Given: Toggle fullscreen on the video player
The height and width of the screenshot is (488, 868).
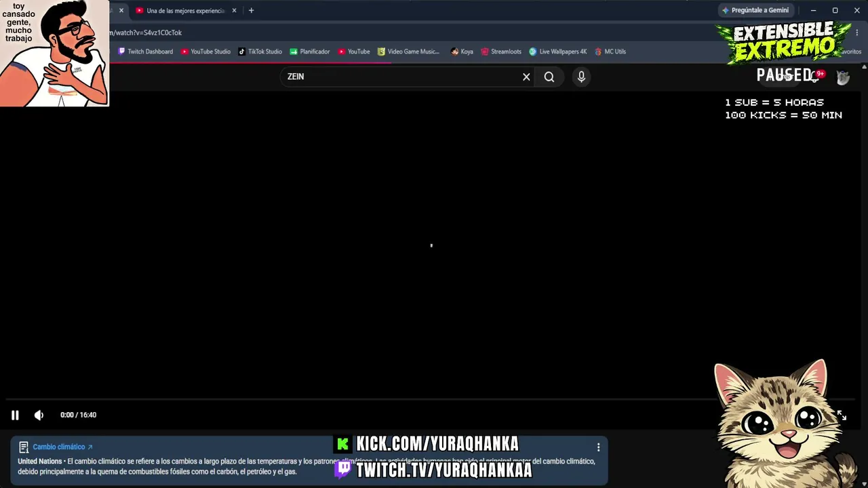Looking at the screenshot, I should click(842, 415).
